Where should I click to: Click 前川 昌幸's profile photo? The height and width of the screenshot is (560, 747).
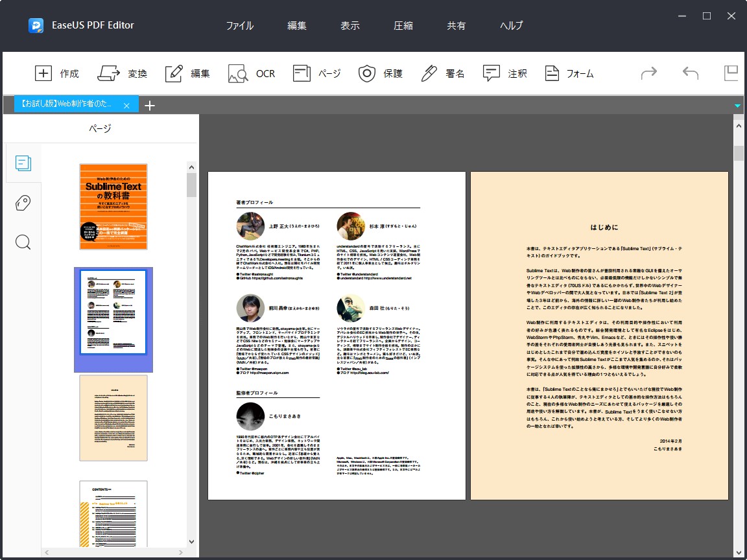(x=250, y=308)
